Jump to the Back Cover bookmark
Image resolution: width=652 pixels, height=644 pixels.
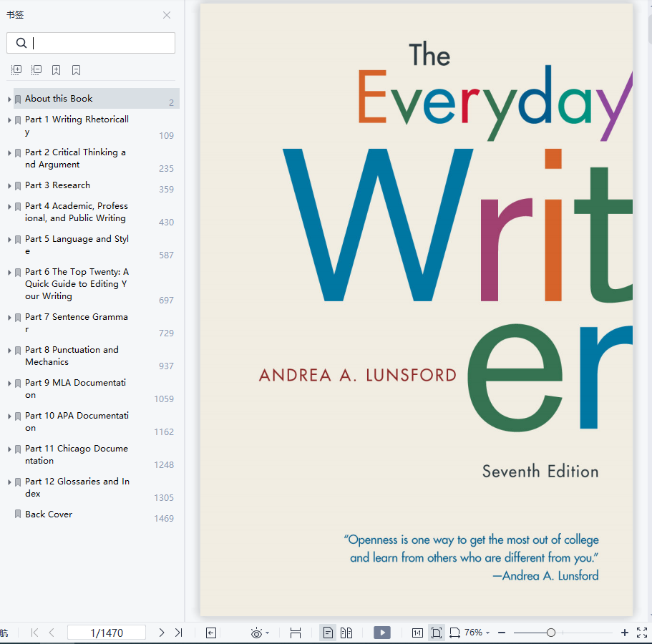(49, 514)
